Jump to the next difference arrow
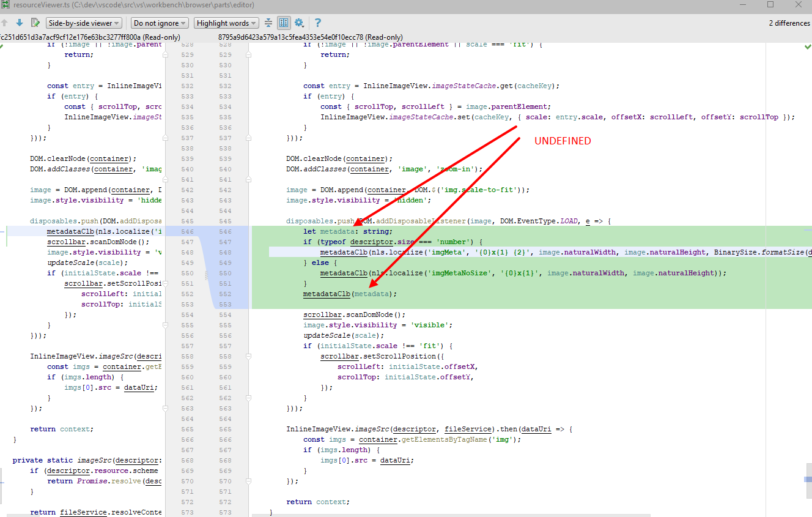Viewport: 812px width, 517px height. (x=20, y=23)
